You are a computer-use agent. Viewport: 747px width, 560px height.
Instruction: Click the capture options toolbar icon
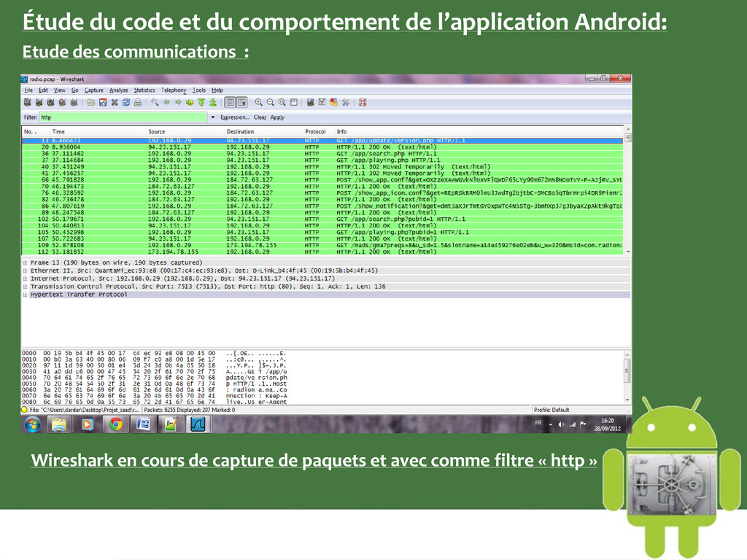(39, 102)
